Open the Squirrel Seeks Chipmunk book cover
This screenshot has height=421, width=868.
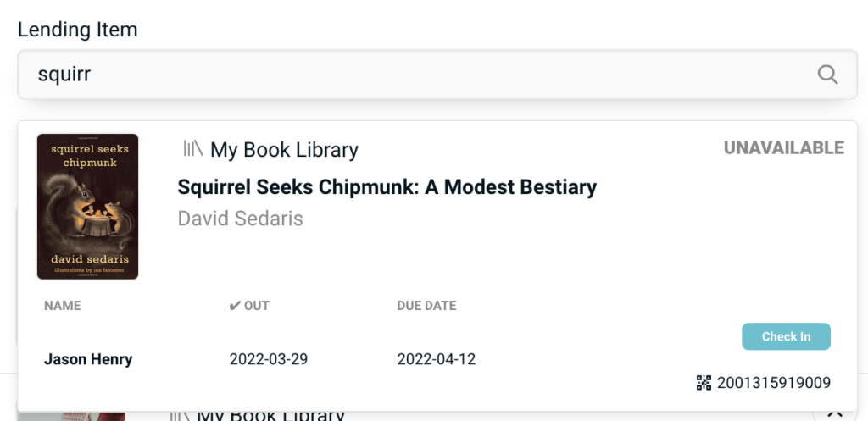click(87, 206)
